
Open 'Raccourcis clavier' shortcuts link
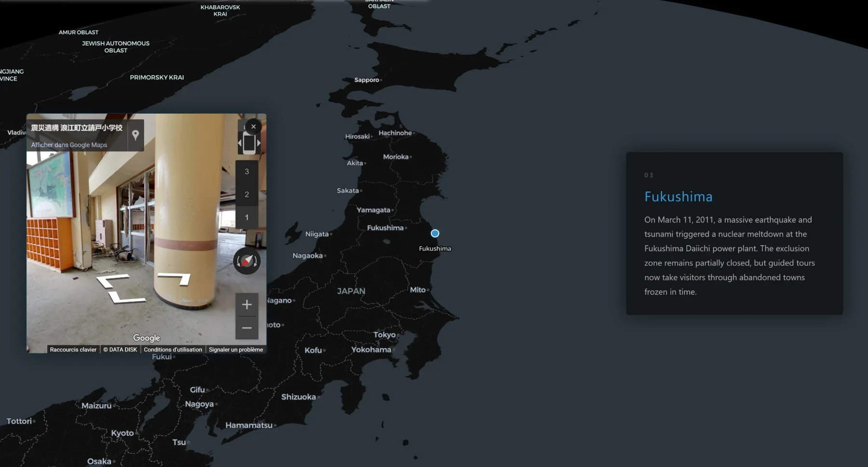point(73,350)
